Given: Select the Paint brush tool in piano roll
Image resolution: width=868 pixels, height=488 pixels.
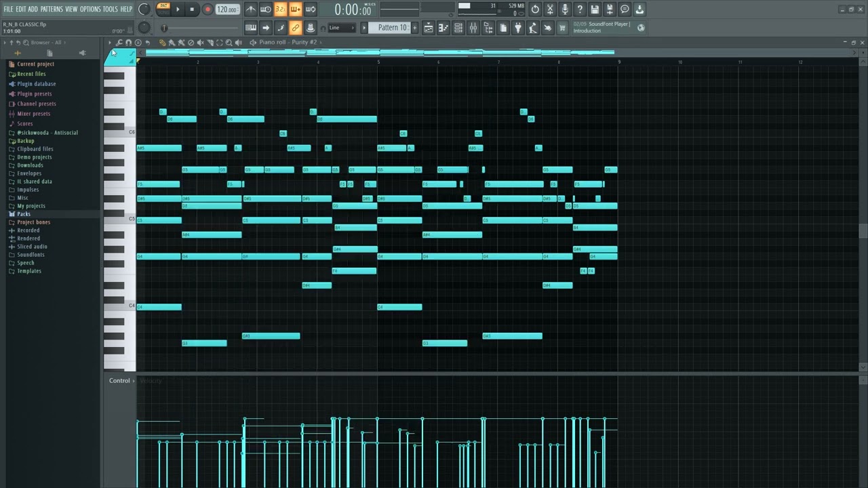Looking at the screenshot, I should click(172, 42).
